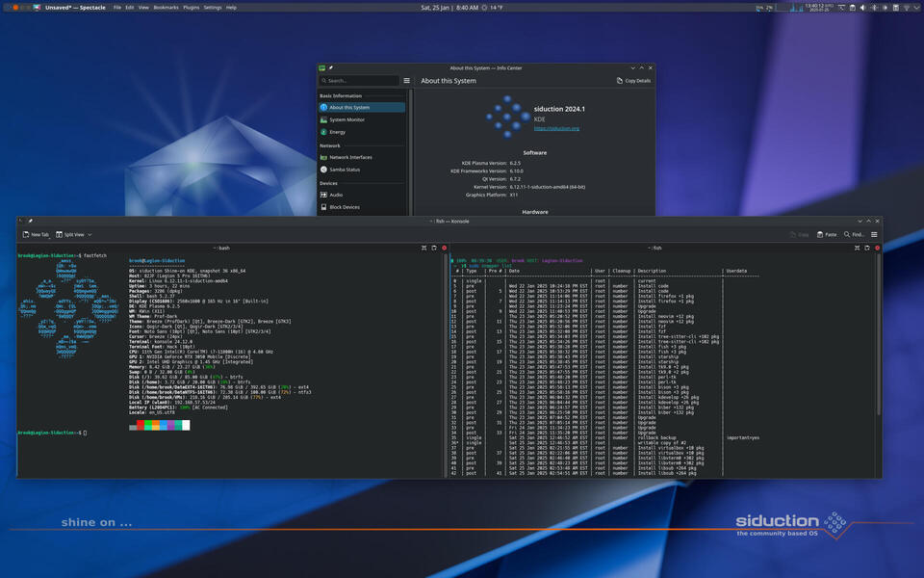The height and width of the screenshot is (578, 924).
Task: Click the orange dot button in the top panel
Action: (15, 8)
